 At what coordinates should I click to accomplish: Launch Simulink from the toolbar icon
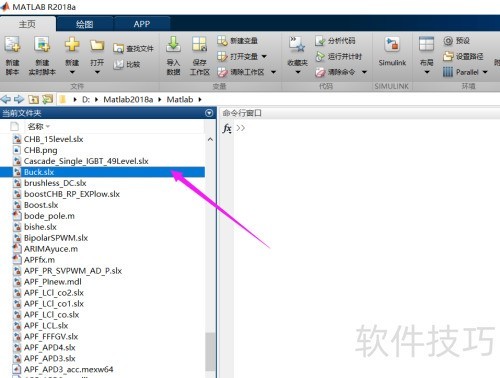coord(392,45)
